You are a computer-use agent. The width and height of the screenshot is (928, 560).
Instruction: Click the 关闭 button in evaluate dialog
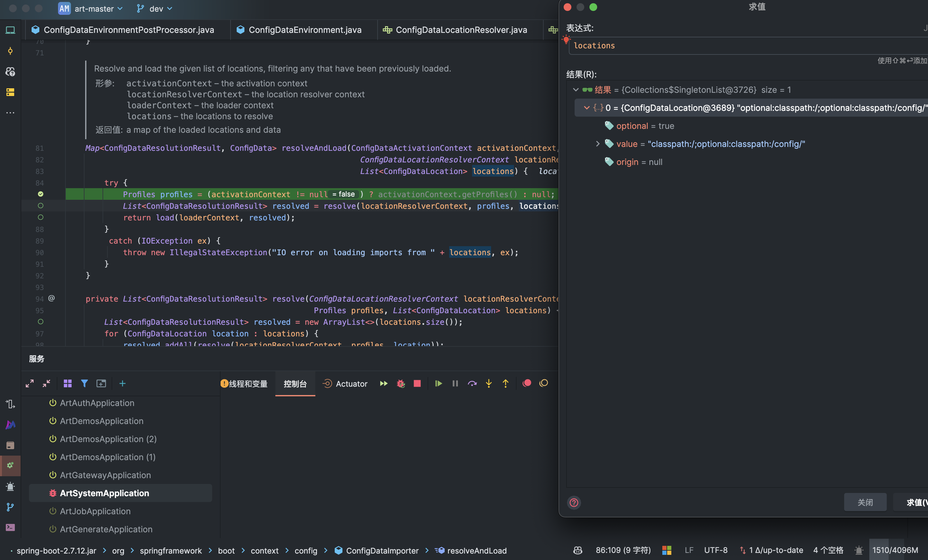click(x=865, y=502)
